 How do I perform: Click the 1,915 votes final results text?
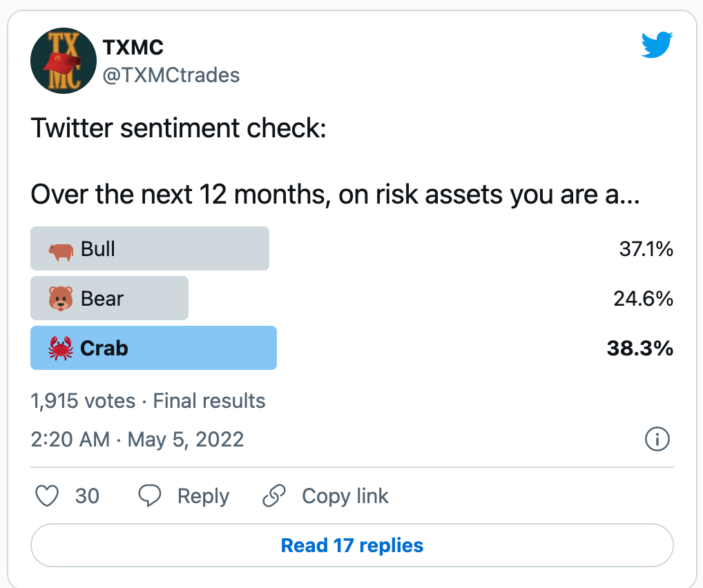[x=148, y=401]
